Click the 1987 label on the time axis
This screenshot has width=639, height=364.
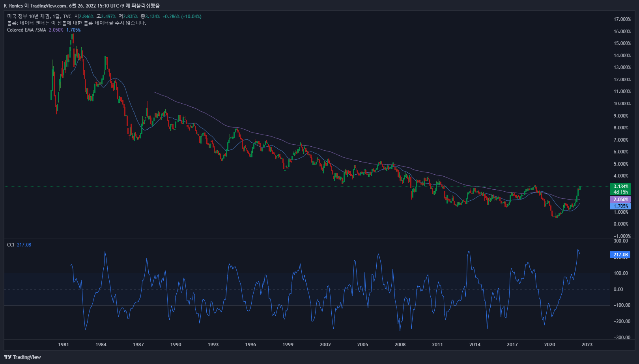click(138, 345)
